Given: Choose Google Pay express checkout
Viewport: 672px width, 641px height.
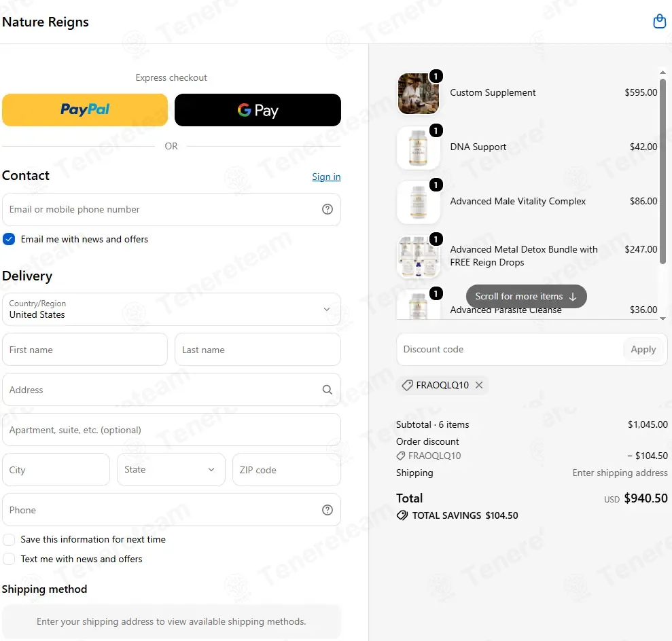Looking at the screenshot, I should click(258, 109).
